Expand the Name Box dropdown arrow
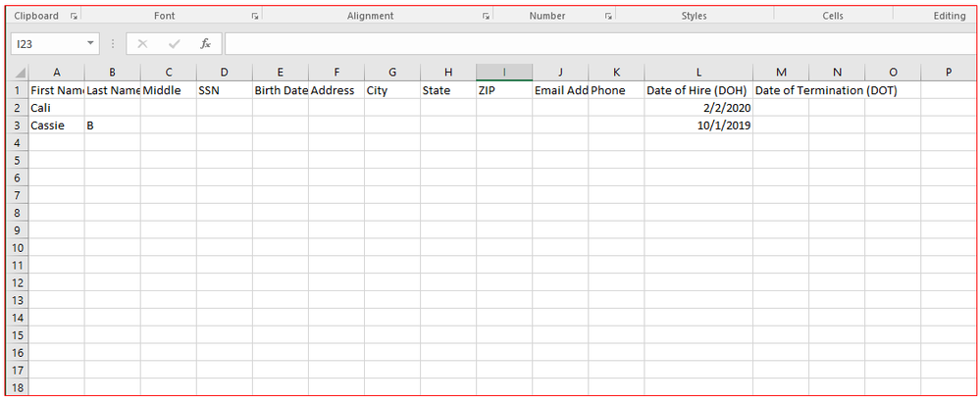This screenshot has height=403, width=980. coord(90,44)
